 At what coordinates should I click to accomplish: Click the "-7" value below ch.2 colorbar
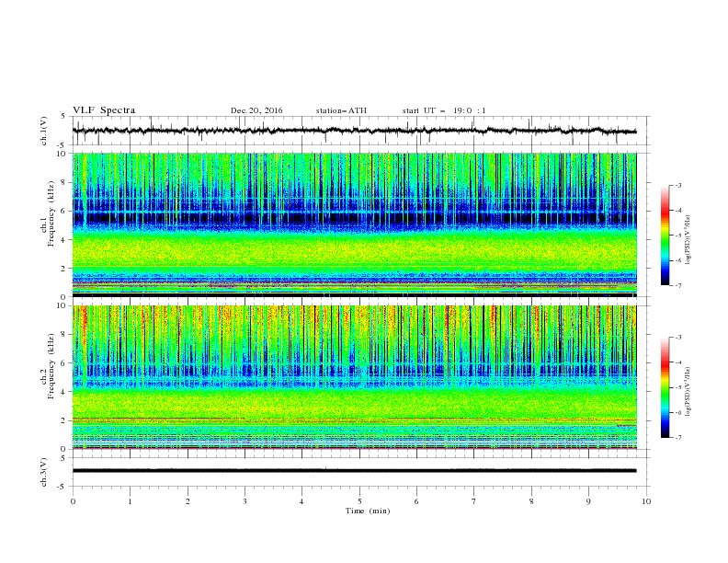tap(677, 438)
